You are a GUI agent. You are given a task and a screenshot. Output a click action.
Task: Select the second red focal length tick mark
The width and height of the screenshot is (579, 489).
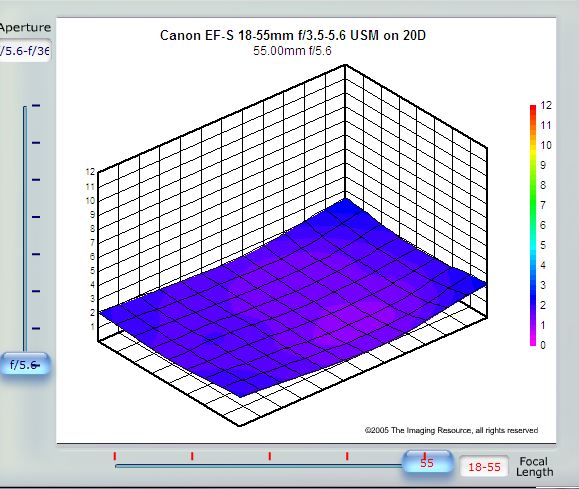(192, 456)
